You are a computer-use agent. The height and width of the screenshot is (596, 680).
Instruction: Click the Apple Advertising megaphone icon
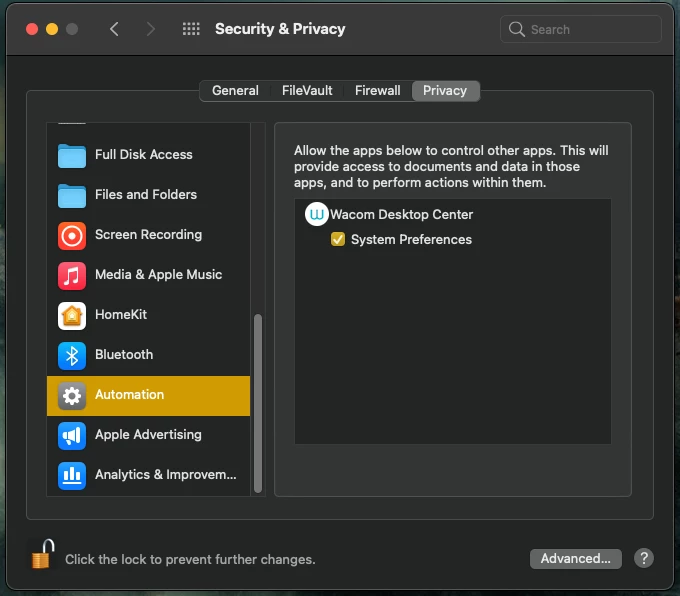[x=72, y=436]
